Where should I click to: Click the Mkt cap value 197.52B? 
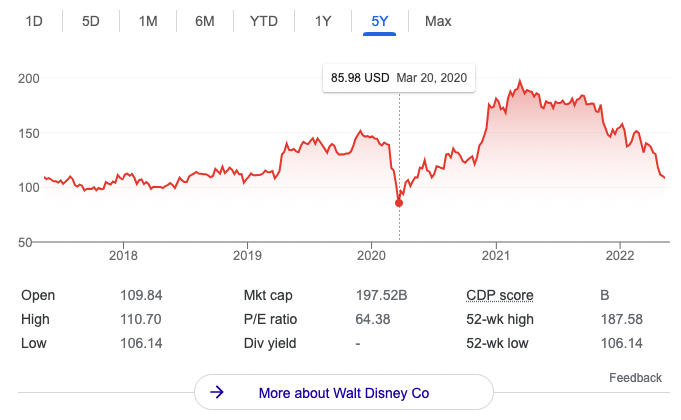tap(384, 295)
